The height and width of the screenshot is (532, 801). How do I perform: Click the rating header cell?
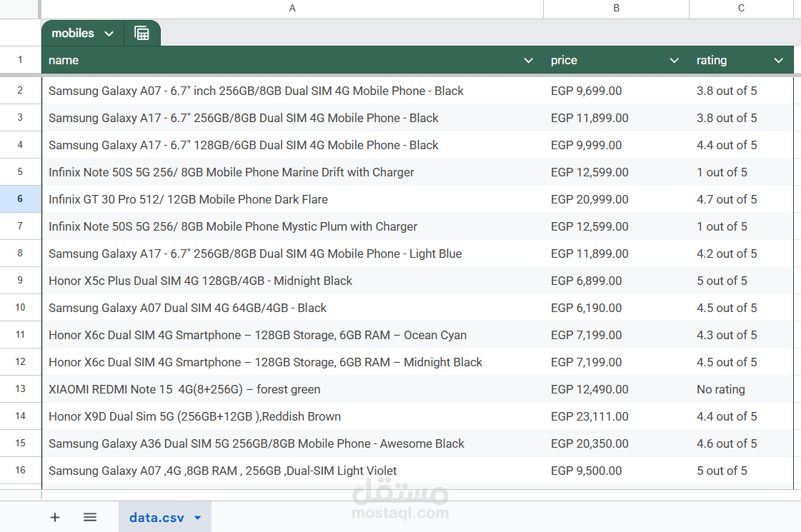(x=741, y=60)
